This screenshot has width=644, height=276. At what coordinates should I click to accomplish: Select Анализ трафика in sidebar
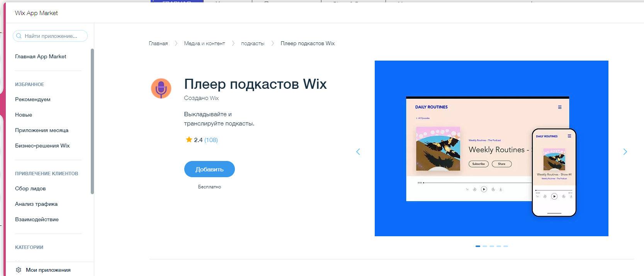pos(36,204)
